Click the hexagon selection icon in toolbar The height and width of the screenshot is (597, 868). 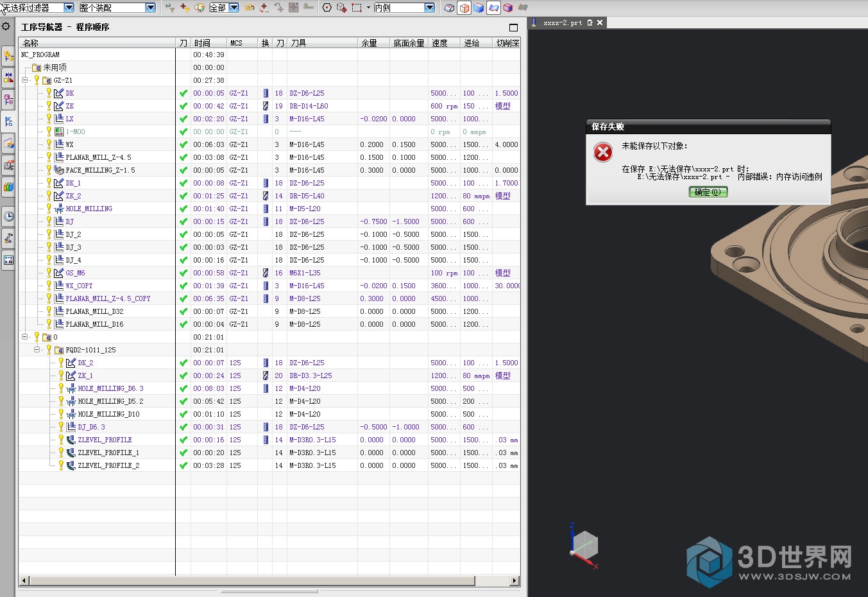point(327,8)
